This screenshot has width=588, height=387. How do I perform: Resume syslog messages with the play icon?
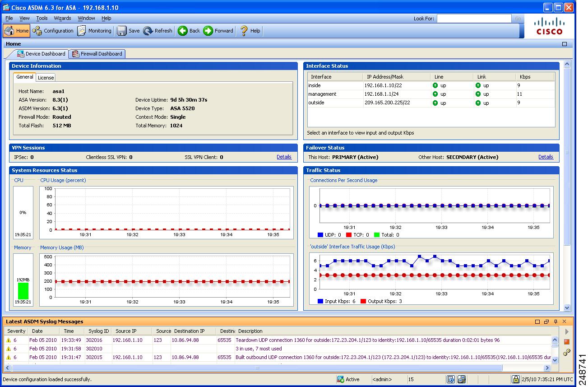(567, 331)
